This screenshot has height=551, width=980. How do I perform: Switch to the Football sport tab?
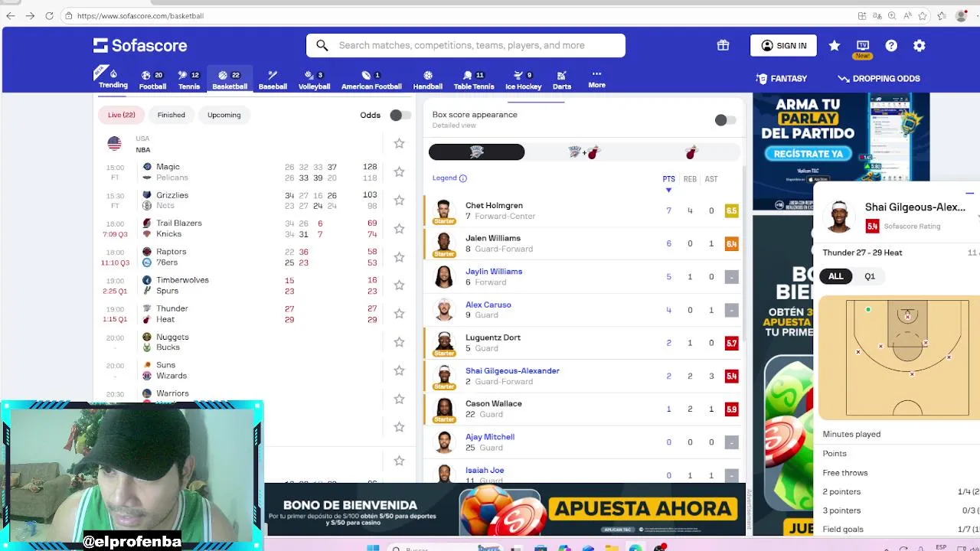152,80
